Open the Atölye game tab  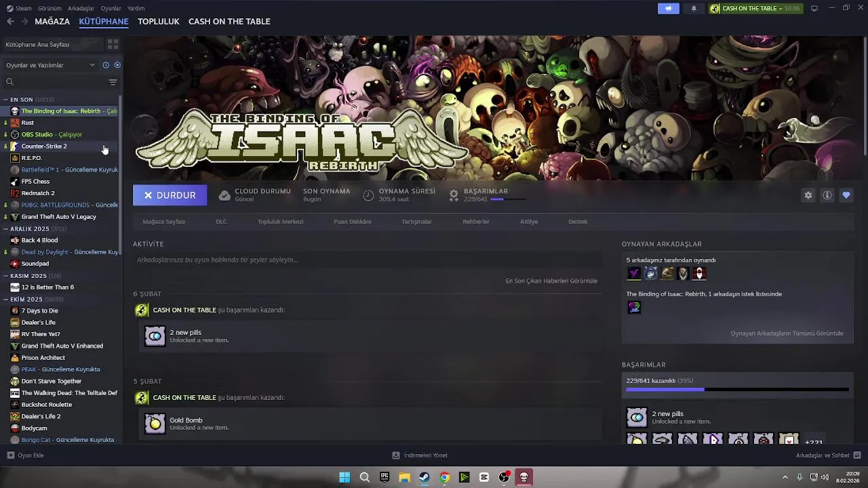pos(529,222)
